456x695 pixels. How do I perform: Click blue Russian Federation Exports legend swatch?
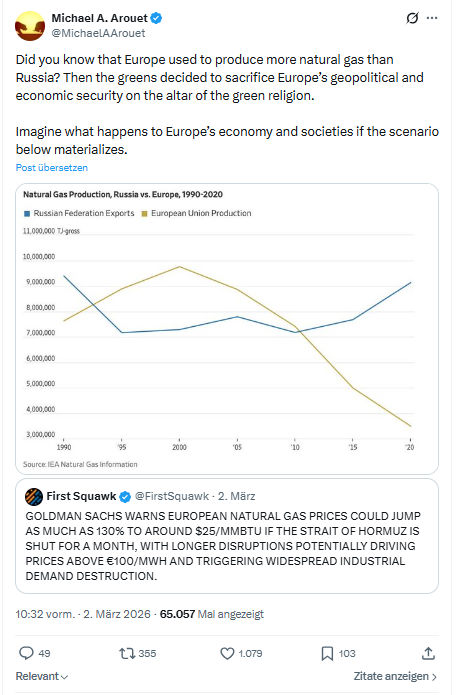(x=27, y=214)
